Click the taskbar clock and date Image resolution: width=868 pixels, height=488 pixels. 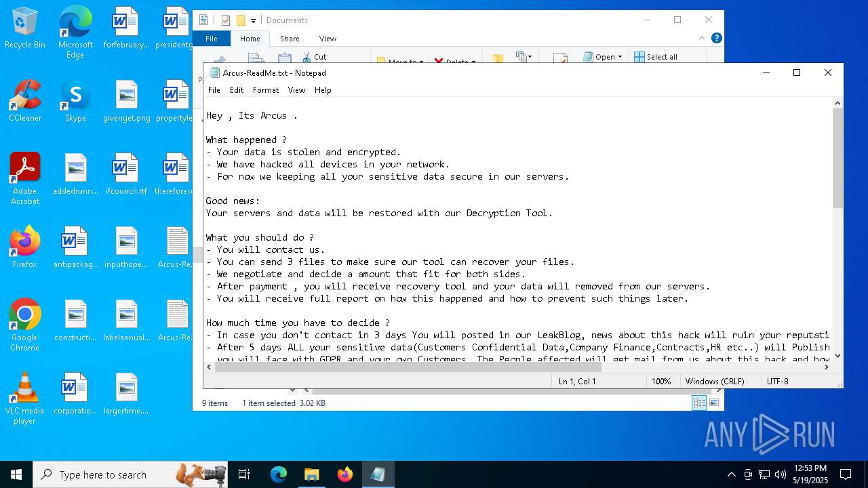810,474
